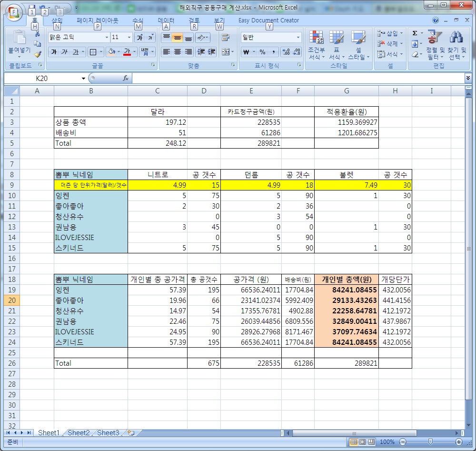Click the zoom in plus button
The height and width of the screenshot is (451, 476).
point(458,442)
